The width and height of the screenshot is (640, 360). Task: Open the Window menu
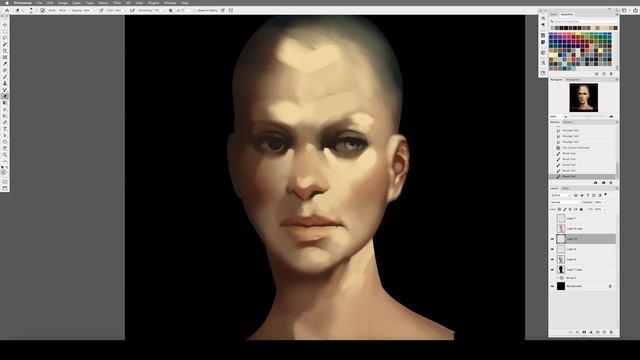170,3
